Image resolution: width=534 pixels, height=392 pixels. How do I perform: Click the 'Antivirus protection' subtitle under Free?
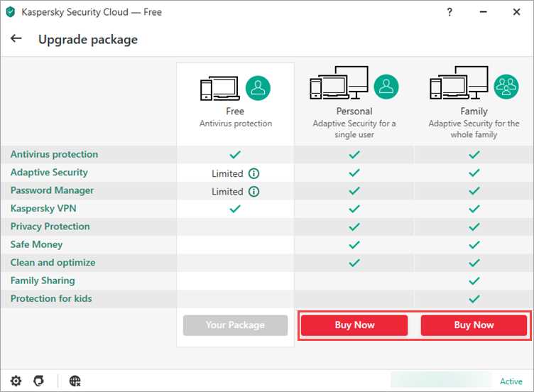coord(236,124)
